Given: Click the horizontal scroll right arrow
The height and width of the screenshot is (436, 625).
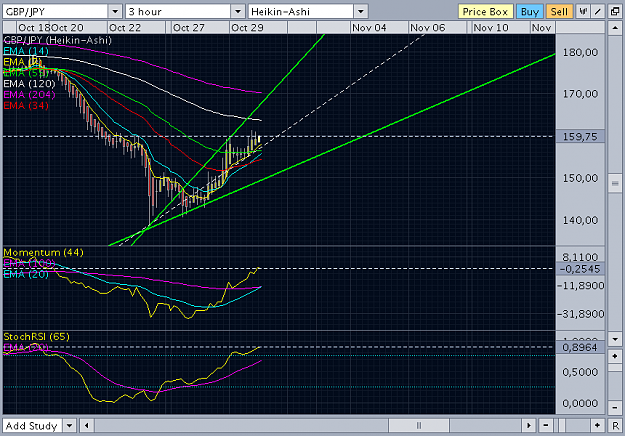Looking at the screenshot, I should [x=529, y=426].
